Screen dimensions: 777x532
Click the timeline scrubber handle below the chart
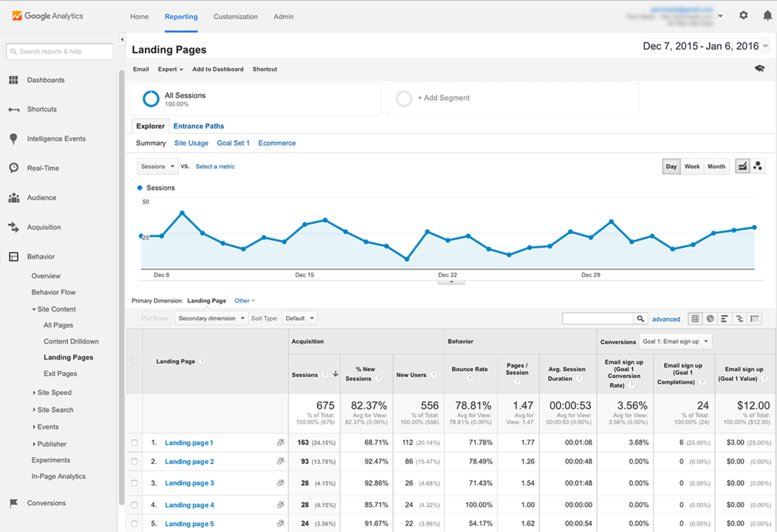pyautogui.click(x=450, y=281)
